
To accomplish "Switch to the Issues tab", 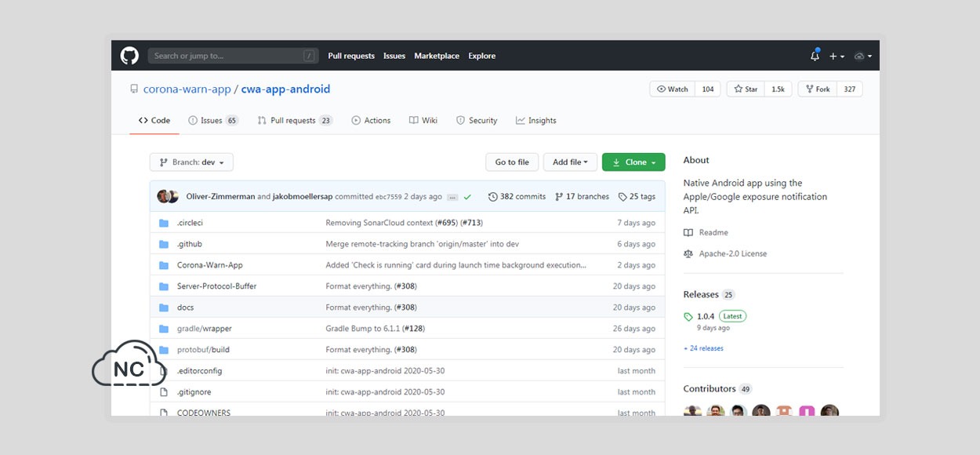I will pyautogui.click(x=213, y=121).
